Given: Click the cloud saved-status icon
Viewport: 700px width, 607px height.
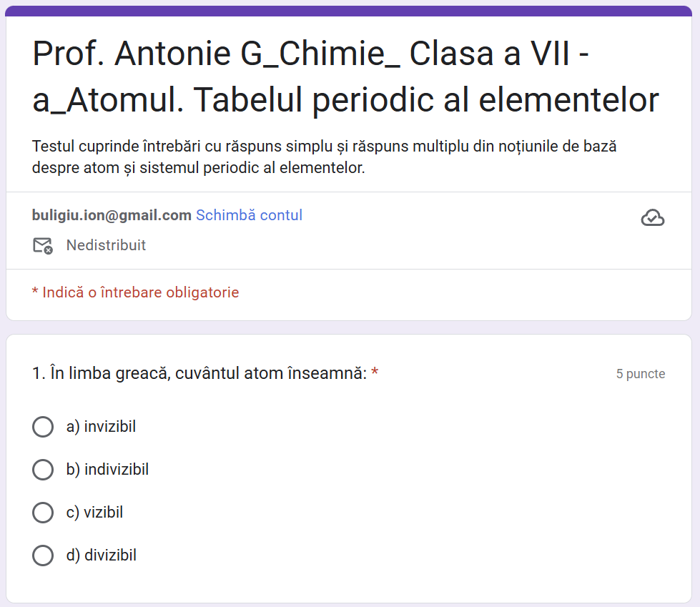Looking at the screenshot, I should 652,218.
